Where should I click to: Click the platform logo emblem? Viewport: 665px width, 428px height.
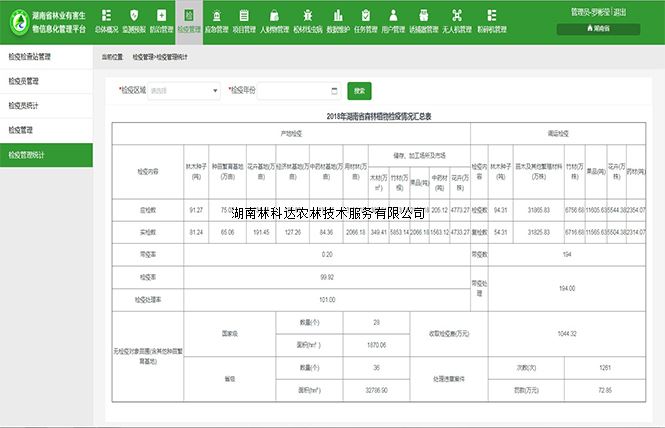pos(18,22)
